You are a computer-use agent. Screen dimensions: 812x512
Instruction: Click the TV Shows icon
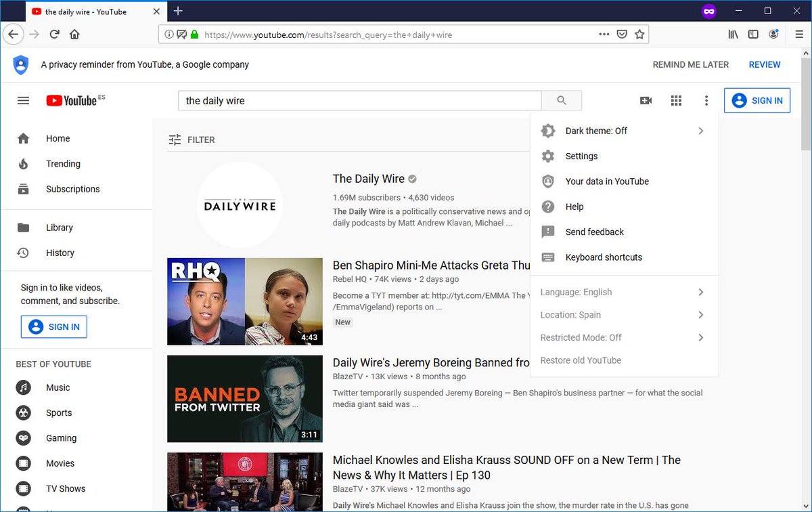[x=23, y=488]
